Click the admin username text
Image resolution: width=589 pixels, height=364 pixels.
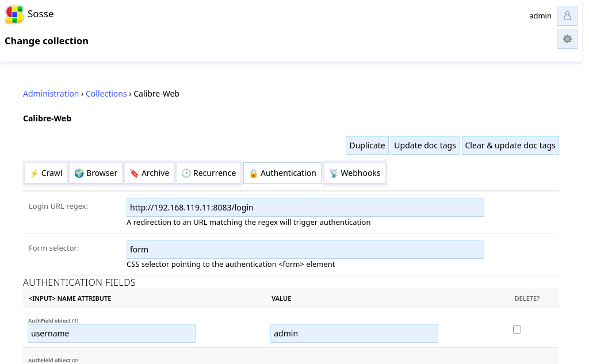point(540,16)
